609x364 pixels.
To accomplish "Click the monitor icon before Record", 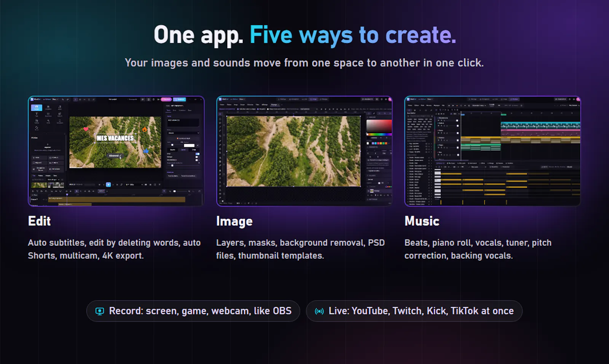I will [99, 311].
